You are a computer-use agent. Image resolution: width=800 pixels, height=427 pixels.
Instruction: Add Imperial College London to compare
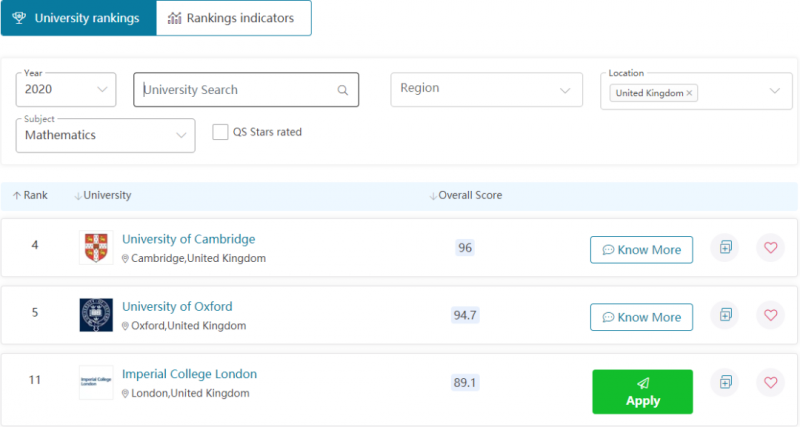point(726,382)
